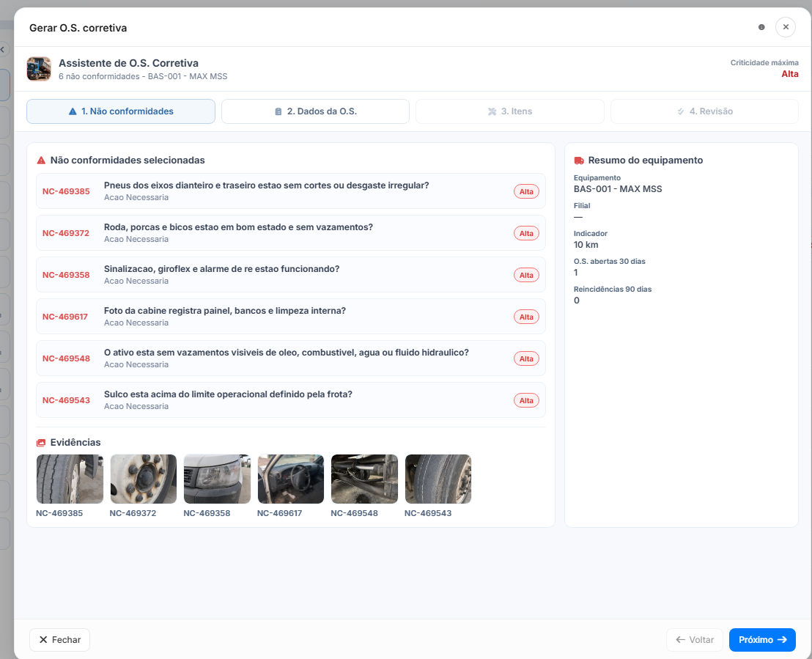
Task: Click the tools icon on the Itens tab
Action: (492, 111)
